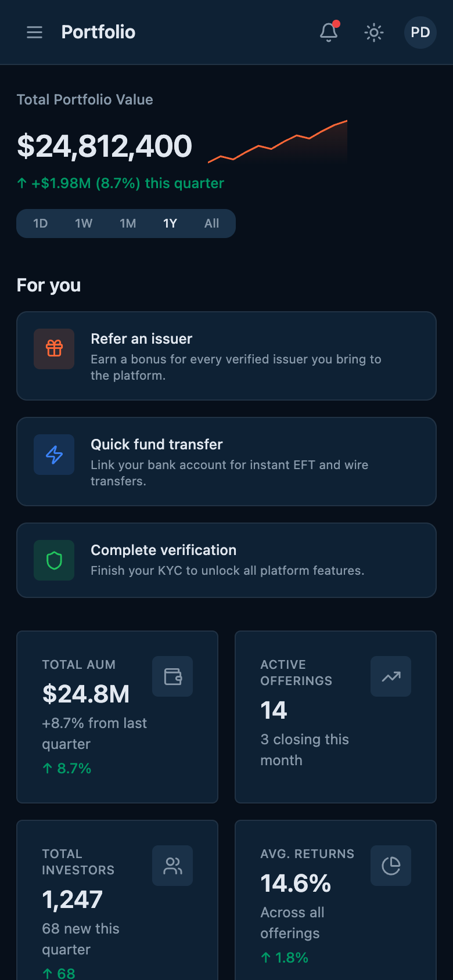Click the PD profile avatar
Image resolution: width=453 pixels, height=980 pixels.
coord(420,33)
